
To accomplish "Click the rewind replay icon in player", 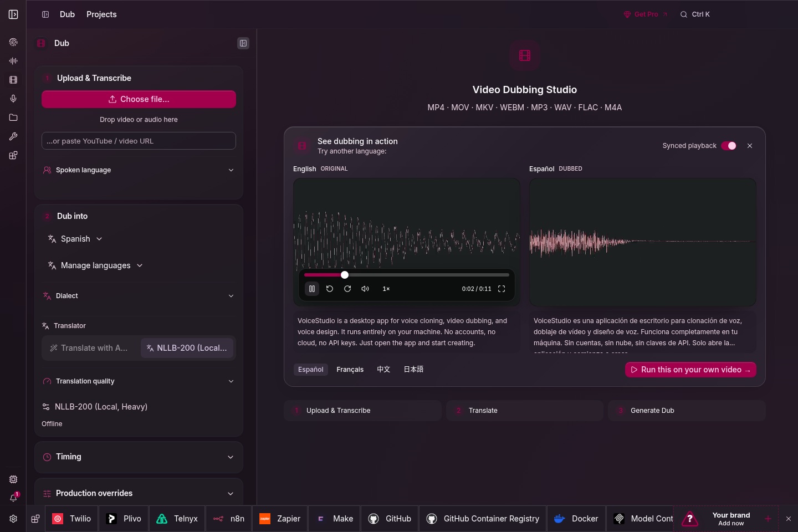I will [330, 289].
